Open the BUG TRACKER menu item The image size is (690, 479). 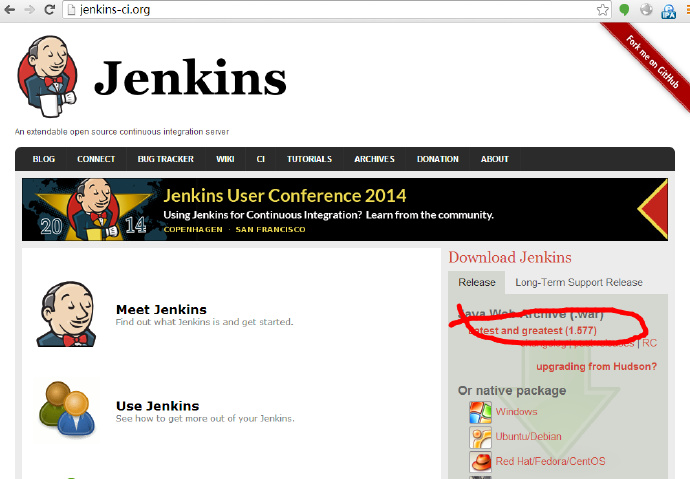click(x=165, y=159)
